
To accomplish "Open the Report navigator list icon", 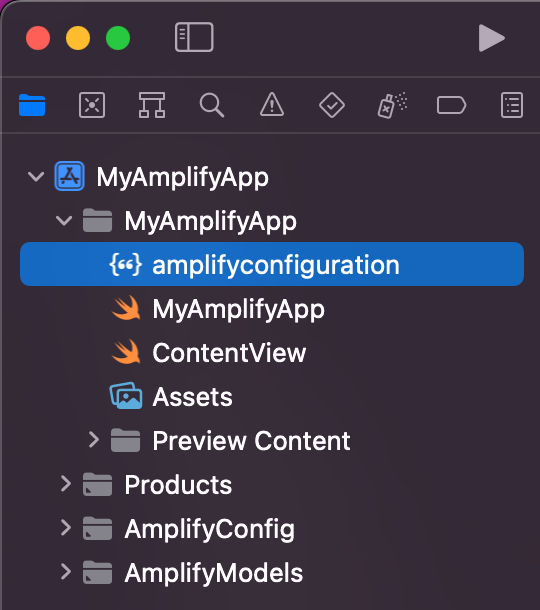I will pyautogui.click(x=512, y=105).
